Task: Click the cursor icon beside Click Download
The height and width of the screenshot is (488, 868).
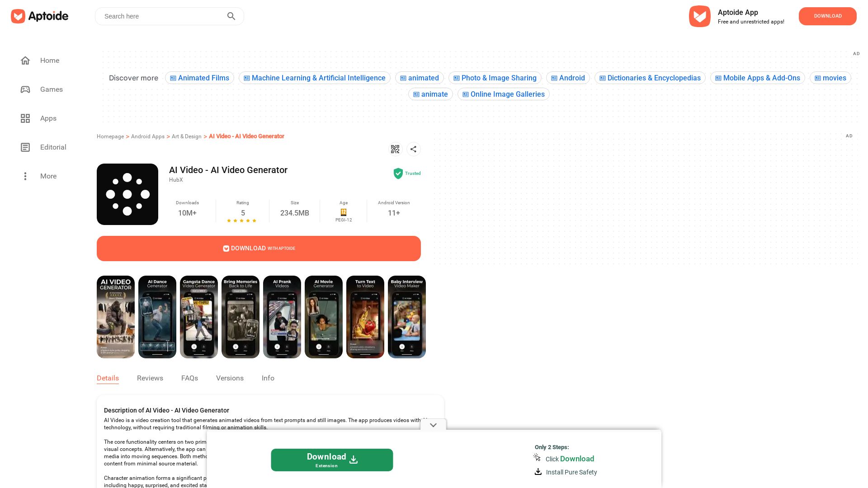Action: coord(537,458)
